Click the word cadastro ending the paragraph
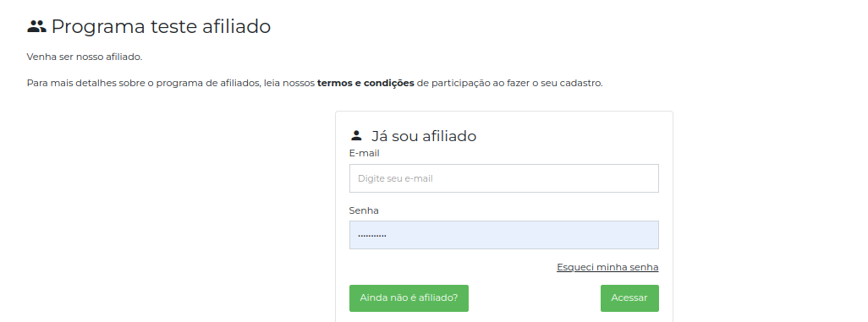The height and width of the screenshot is (322, 868). click(x=580, y=84)
